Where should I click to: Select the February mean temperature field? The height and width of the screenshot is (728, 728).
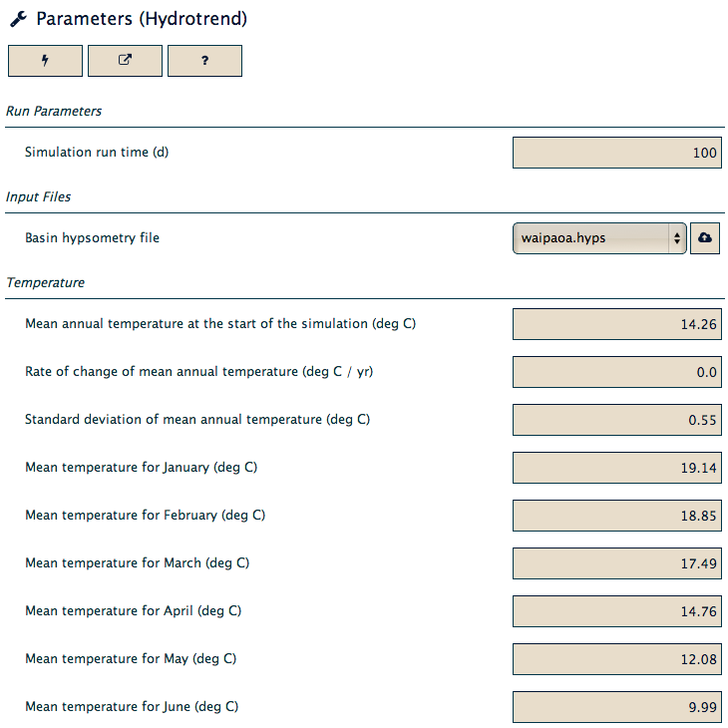point(617,516)
